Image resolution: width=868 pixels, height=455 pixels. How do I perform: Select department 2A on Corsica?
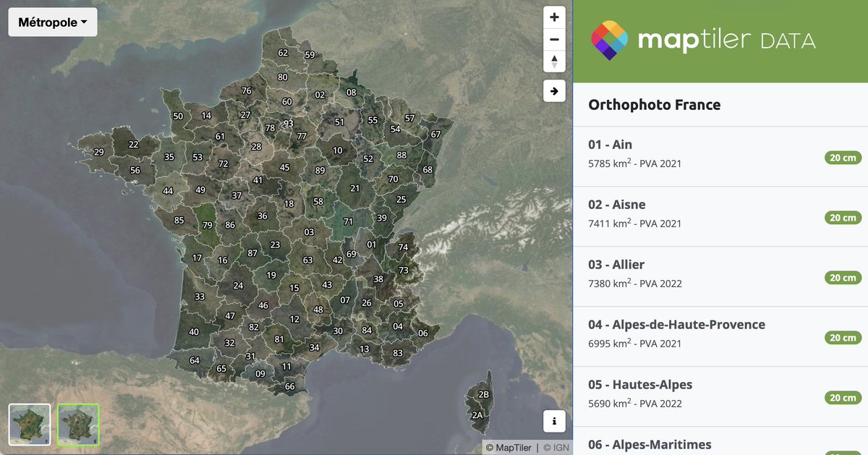[477, 415]
